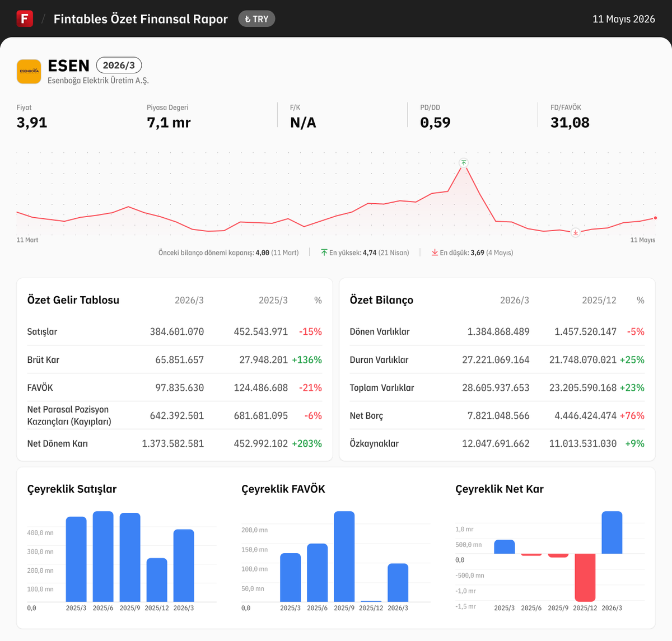The width and height of the screenshot is (672, 641).
Task: Click the -1,5 mr axis label in Net Kar
Action: click(x=465, y=606)
